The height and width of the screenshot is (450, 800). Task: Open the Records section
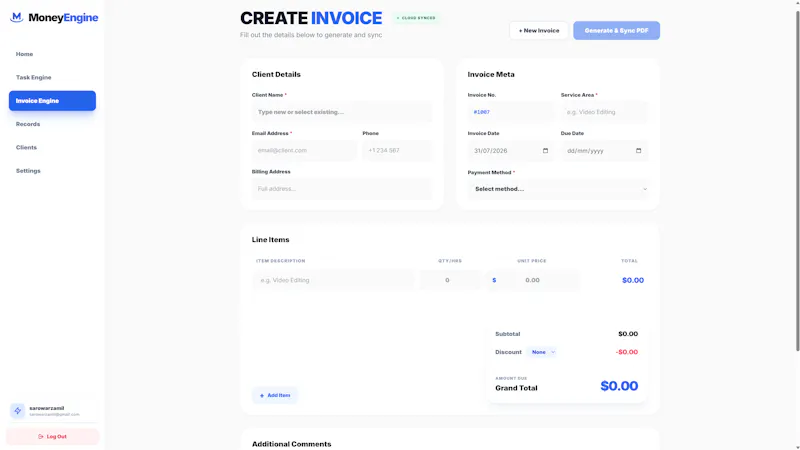28,124
